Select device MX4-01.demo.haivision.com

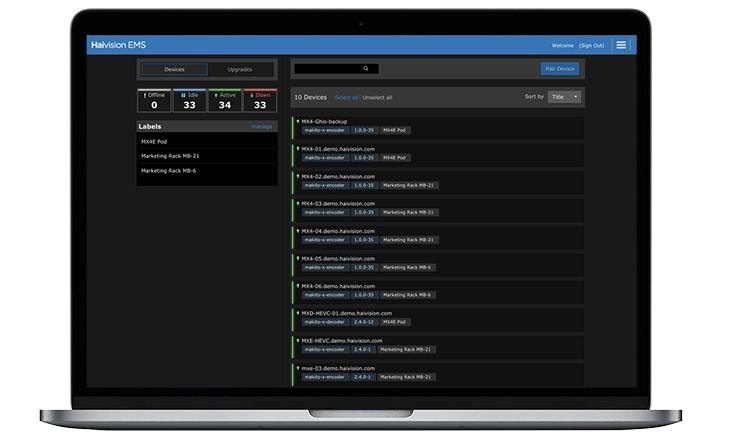438,155
